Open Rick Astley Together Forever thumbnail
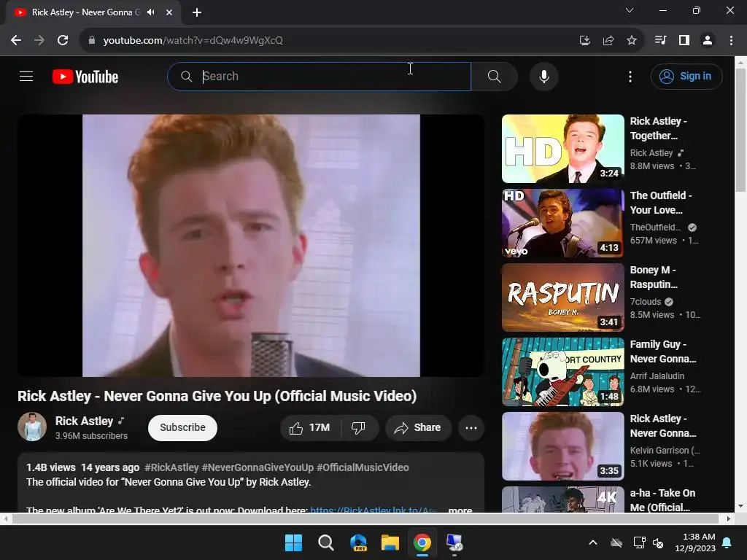This screenshot has width=747, height=560. [562, 149]
